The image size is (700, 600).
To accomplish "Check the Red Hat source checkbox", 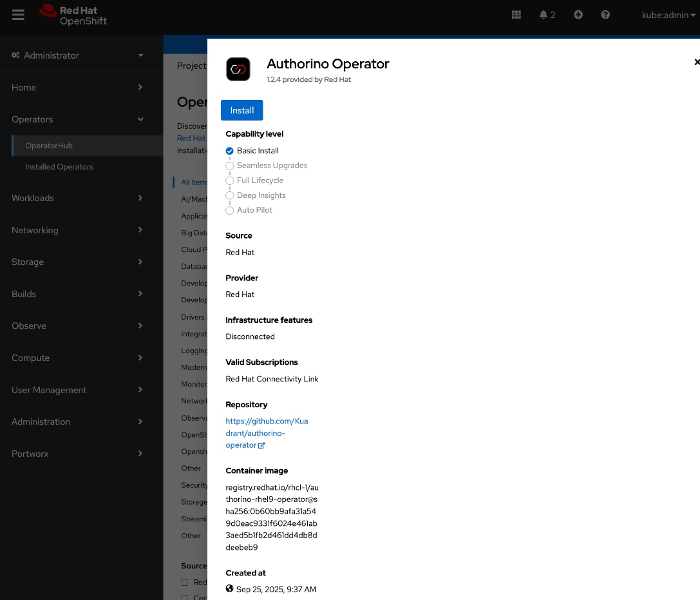I will pos(185,582).
